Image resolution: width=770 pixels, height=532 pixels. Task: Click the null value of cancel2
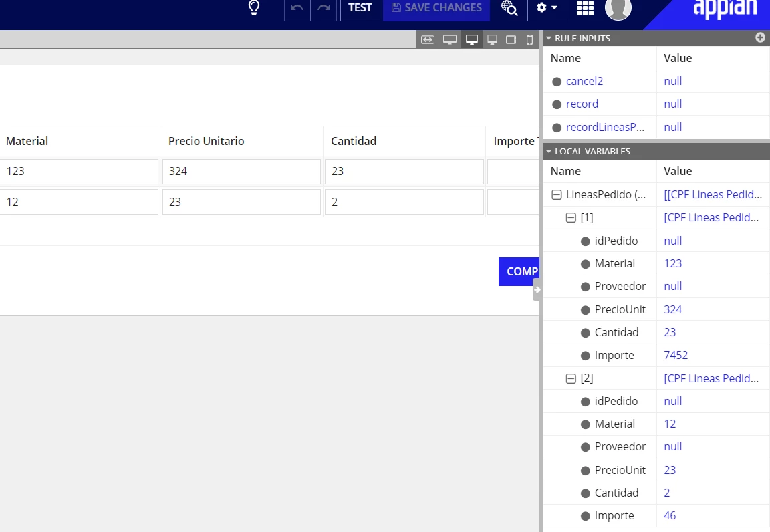tap(673, 81)
